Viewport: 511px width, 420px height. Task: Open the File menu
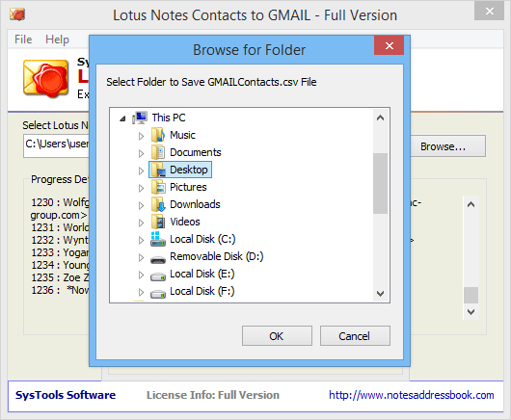click(x=23, y=39)
